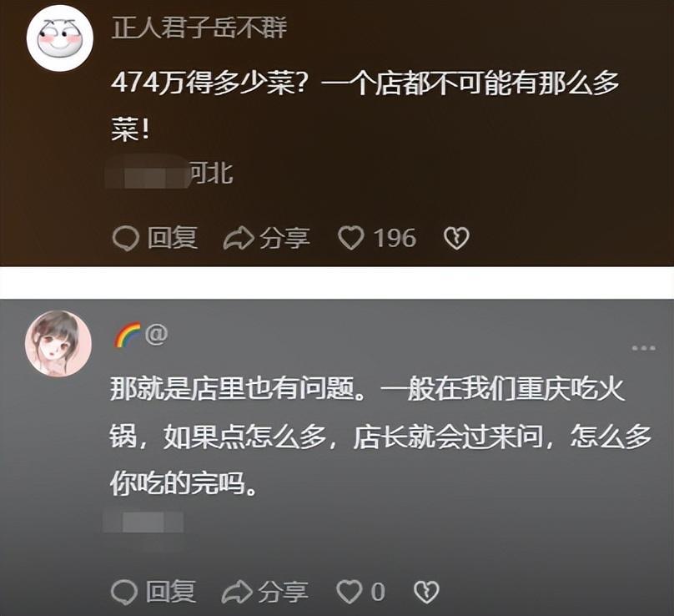
Task: Click reply bubble icon on the Chongqing hotpot comment
Action: [124, 593]
